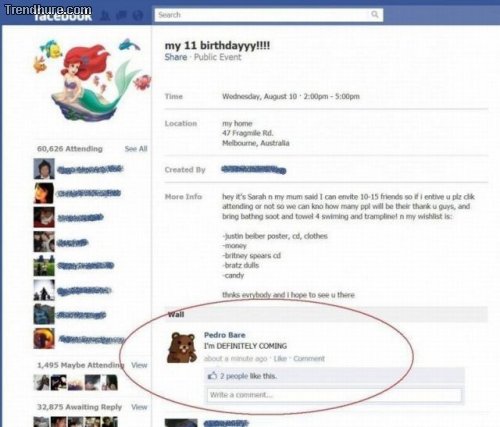Open the messages icon in header
The width and height of the screenshot is (500, 427).
(x=121, y=15)
